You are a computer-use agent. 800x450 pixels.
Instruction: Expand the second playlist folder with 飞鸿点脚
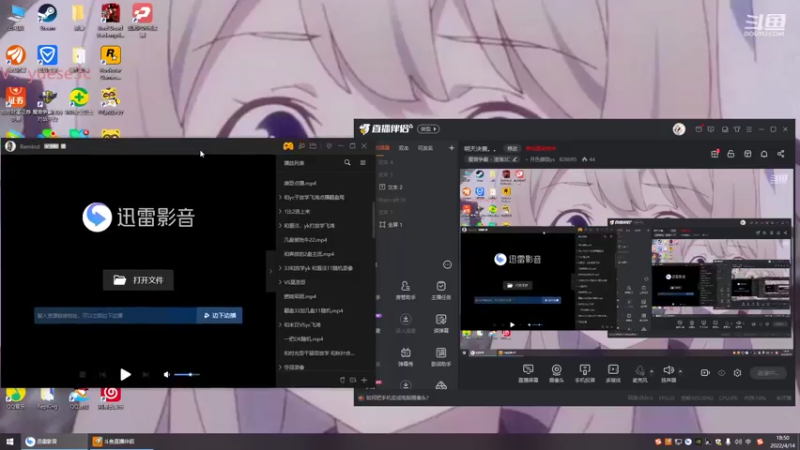(x=280, y=197)
